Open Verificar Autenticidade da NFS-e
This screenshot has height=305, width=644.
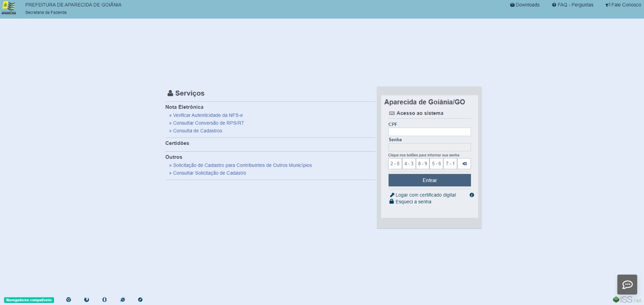tap(208, 115)
